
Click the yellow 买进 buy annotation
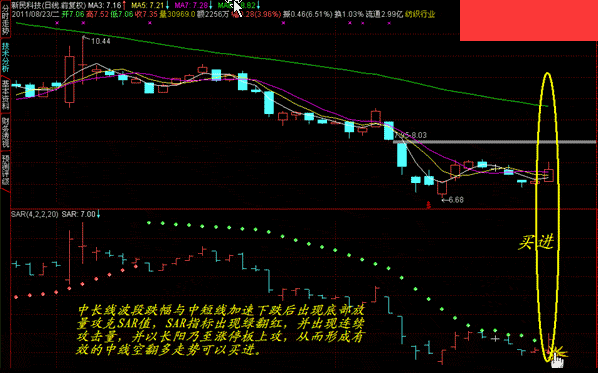(x=536, y=241)
